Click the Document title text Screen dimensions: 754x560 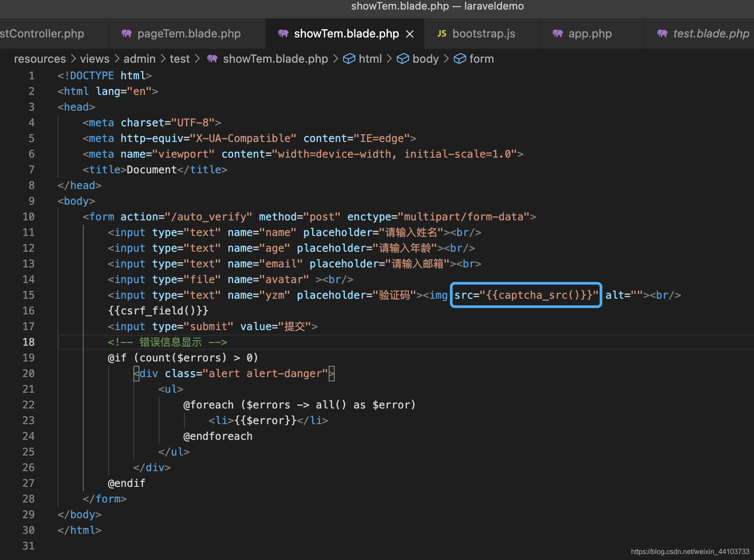152,170
